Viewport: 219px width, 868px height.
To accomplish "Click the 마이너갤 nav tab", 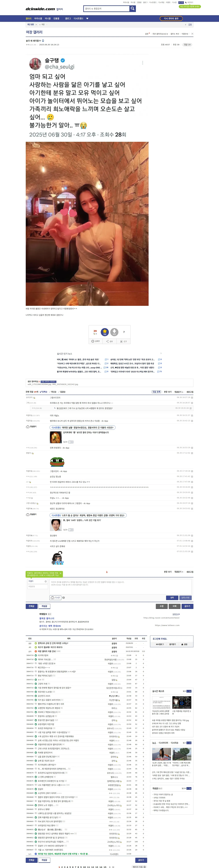I will click(38, 19).
